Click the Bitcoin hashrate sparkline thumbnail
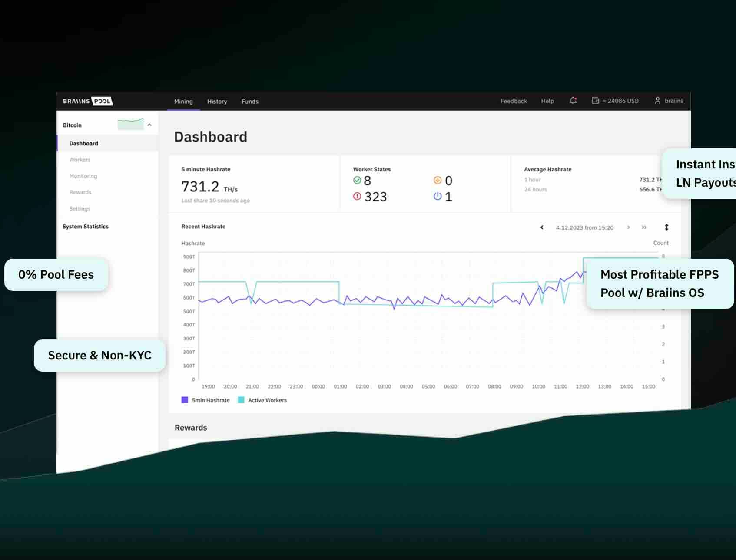The width and height of the screenshot is (736, 560). (x=131, y=124)
